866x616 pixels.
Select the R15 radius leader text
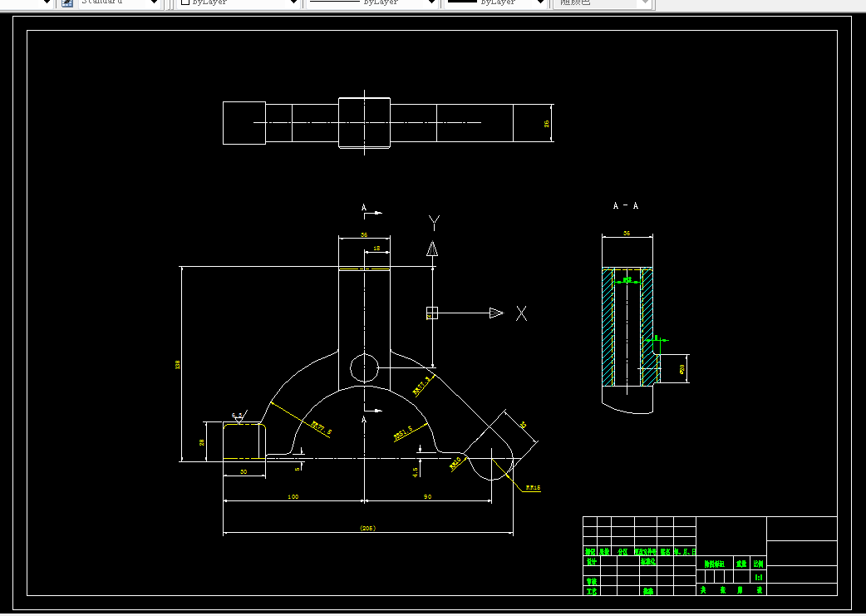(533, 488)
